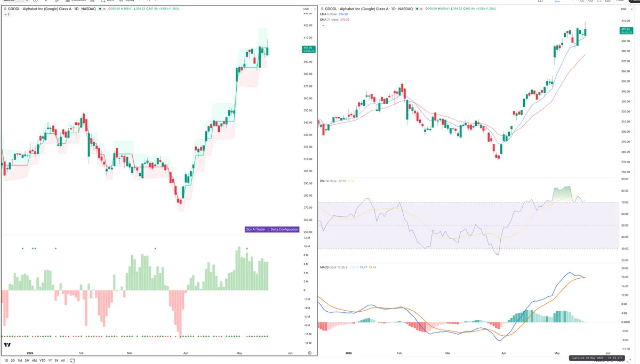The width and height of the screenshot is (640, 364).
Task: Click the MACD value 19.77
Action: click(364, 267)
